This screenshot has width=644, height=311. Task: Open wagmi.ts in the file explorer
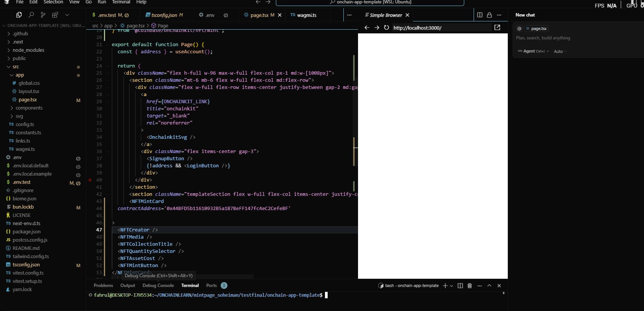click(x=25, y=149)
